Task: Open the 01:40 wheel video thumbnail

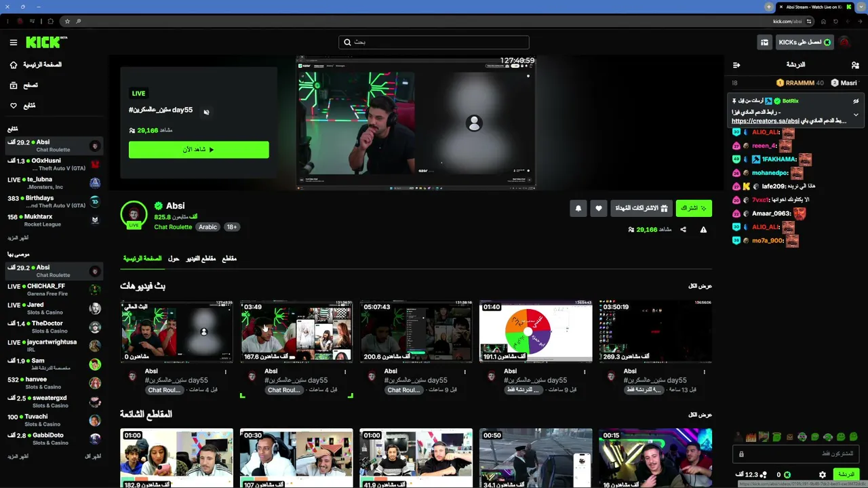Action: [x=536, y=331]
